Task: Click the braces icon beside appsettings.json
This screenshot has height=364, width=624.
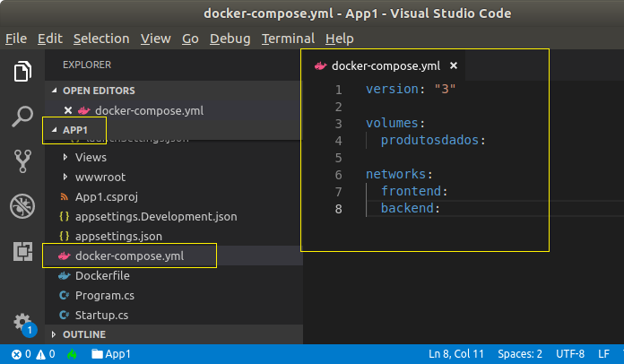Action: tap(64, 237)
